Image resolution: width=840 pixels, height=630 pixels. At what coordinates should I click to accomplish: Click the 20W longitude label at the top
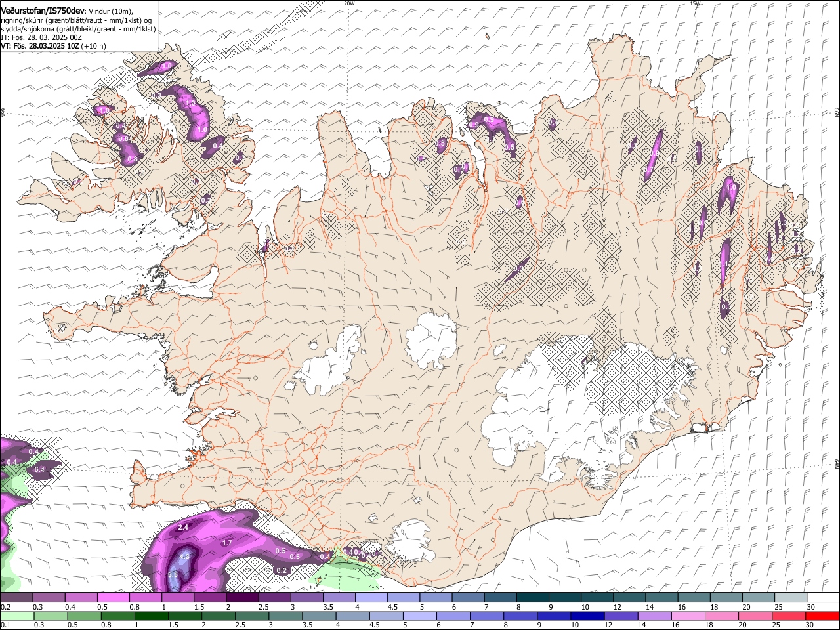point(350,3)
